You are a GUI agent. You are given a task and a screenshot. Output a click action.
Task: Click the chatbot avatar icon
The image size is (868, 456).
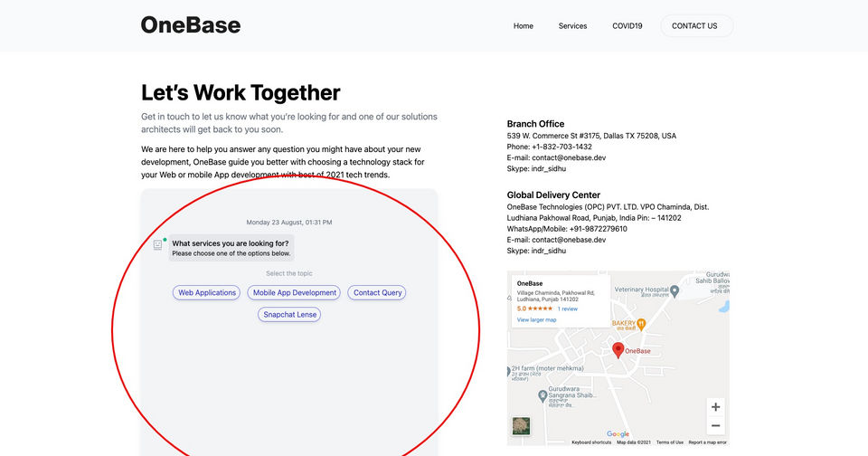click(x=157, y=245)
